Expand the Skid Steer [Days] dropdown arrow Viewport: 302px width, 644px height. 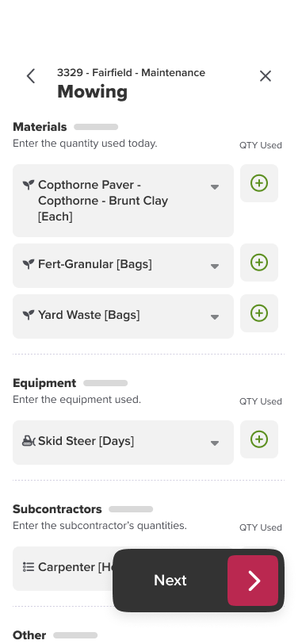point(214,443)
